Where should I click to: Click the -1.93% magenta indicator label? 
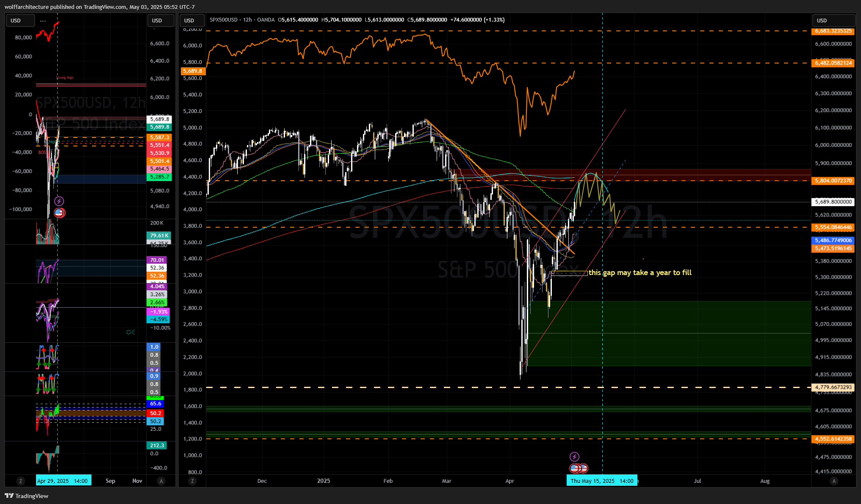[x=158, y=312]
